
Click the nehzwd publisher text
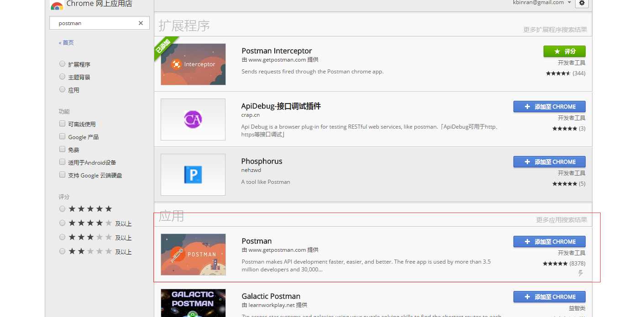pyautogui.click(x=251, y=170)
